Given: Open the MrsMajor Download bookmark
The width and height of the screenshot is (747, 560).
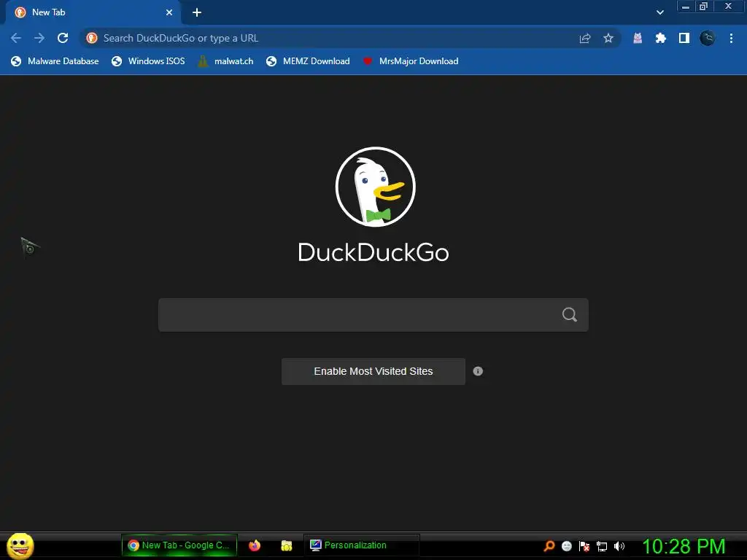Looking at the screenshot, I should tap(411, 61).
